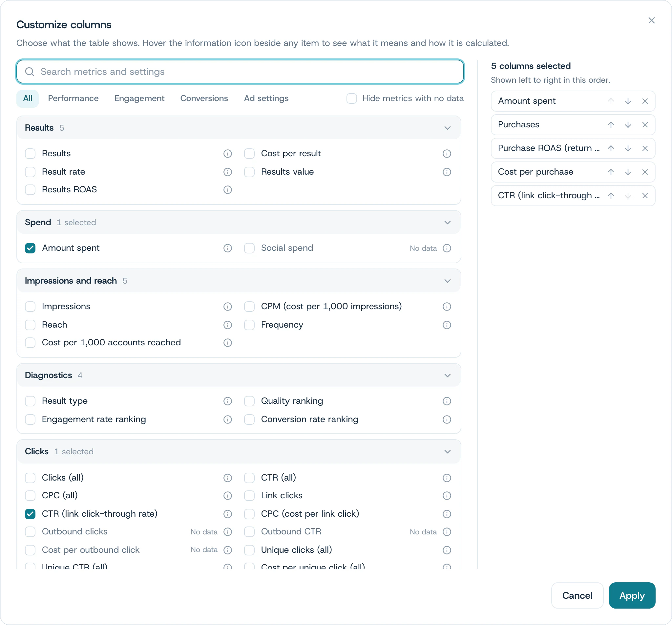Apply the column changes
The image size is (672, 625).
click(x=632, y=595)
